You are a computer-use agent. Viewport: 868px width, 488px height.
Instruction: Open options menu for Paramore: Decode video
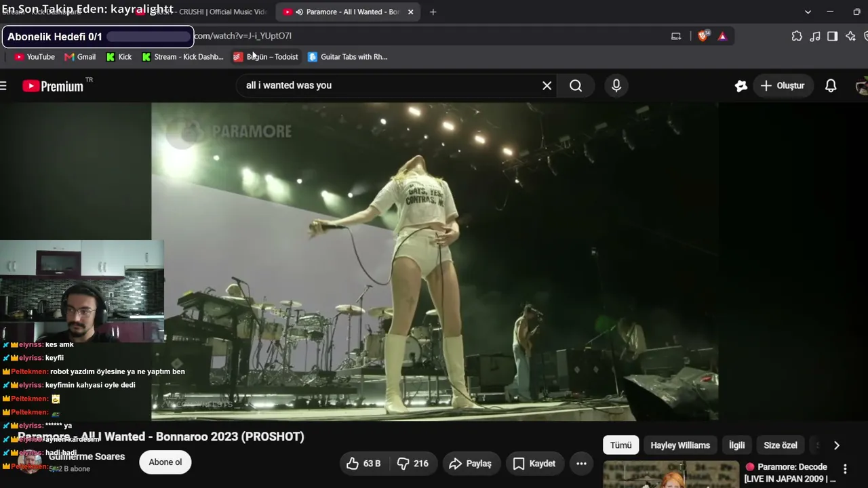pos(845,469)
